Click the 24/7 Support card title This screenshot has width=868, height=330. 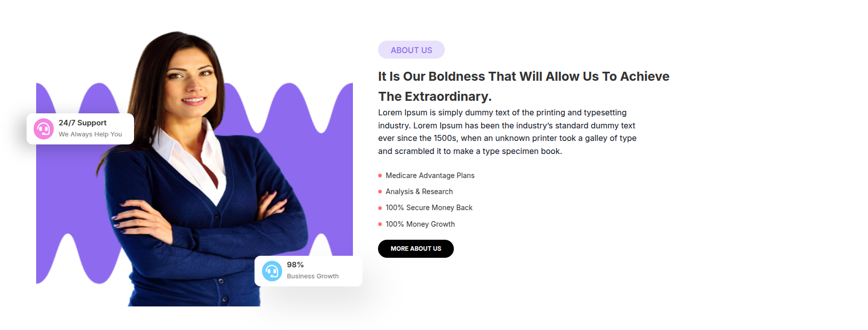click(82, 123)
